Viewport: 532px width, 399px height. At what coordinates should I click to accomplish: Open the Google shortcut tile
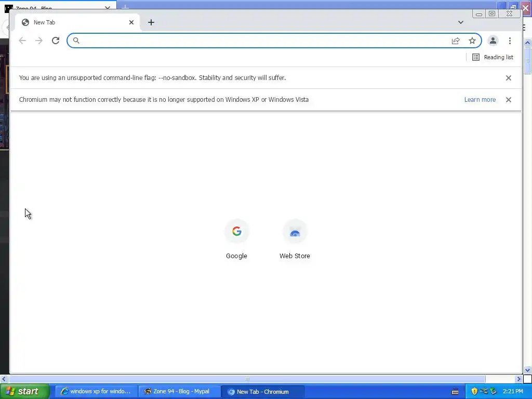coord(236,240)
